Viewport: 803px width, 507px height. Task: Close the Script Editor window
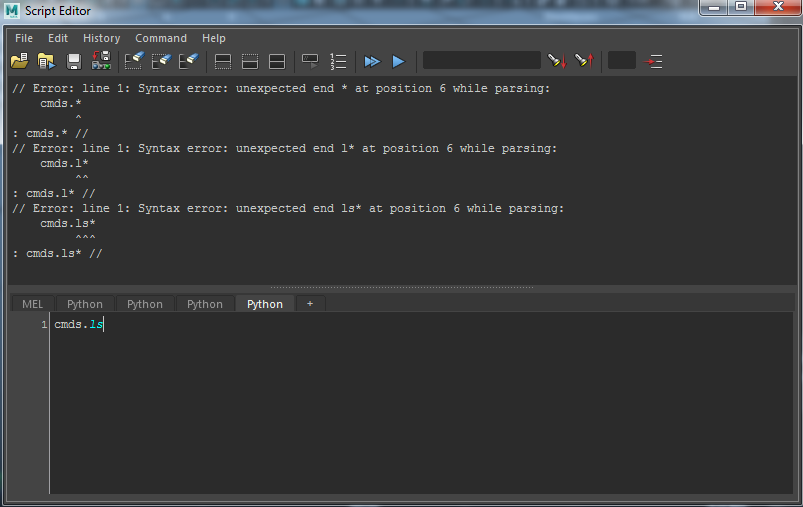pyautogui.click(x=778, y=7)
